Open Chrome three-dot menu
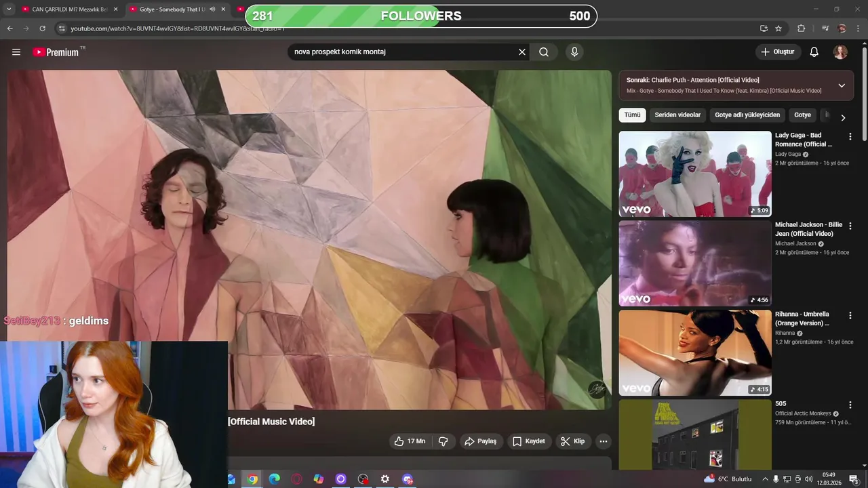 [859, 28]
